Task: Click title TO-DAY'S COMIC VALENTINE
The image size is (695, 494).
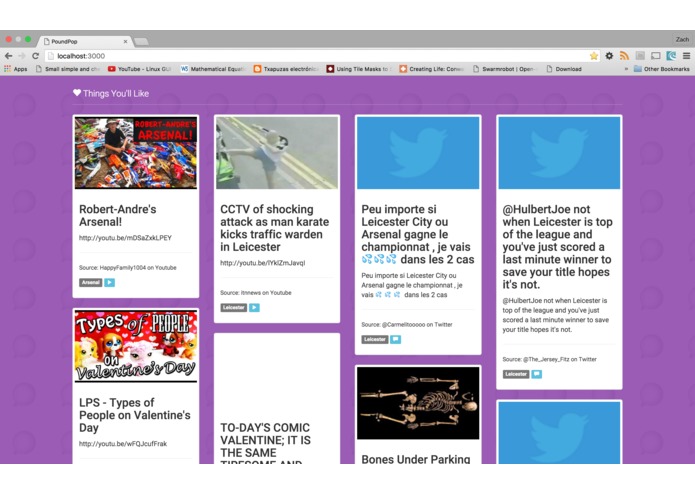Action: click(x=266, y=443)
